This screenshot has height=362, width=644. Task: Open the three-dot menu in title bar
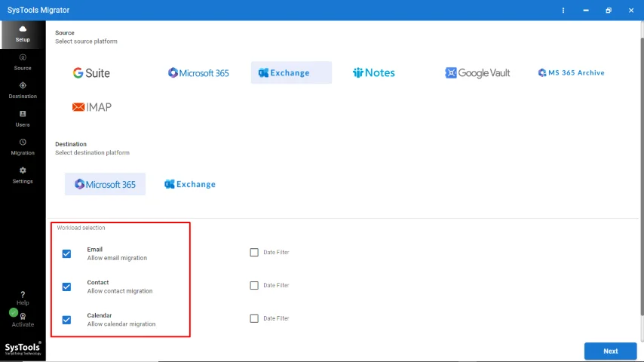(563, 11)
